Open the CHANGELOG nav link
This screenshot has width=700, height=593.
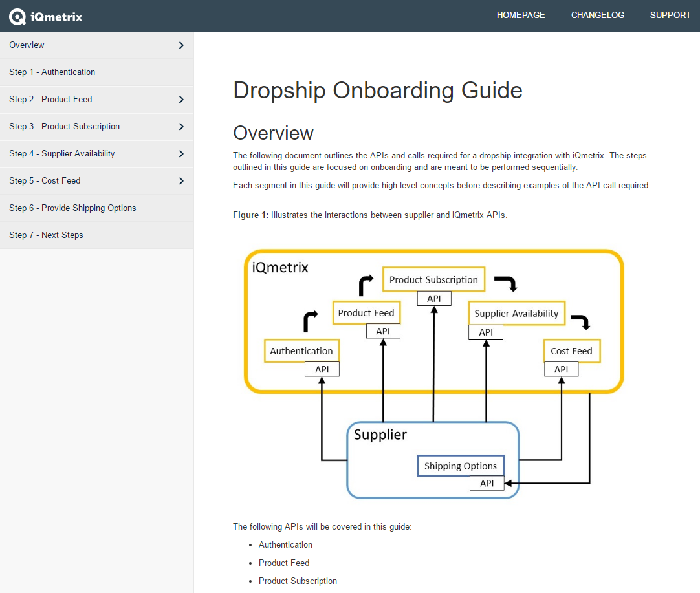click(x=598, y=15)
